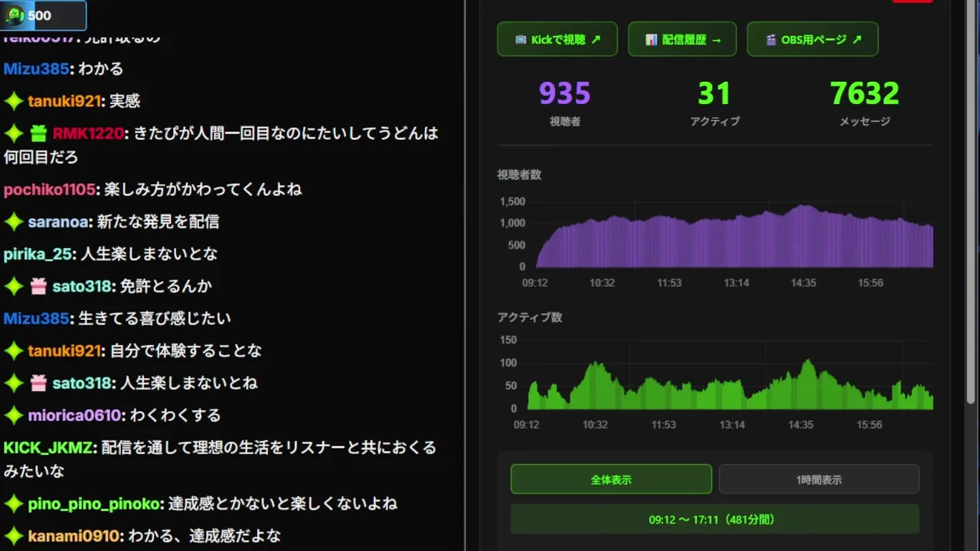The image size is (980, 551).
Task: Click the clapperboard icon in OBS用ページ button
Action: pos(771,40)
